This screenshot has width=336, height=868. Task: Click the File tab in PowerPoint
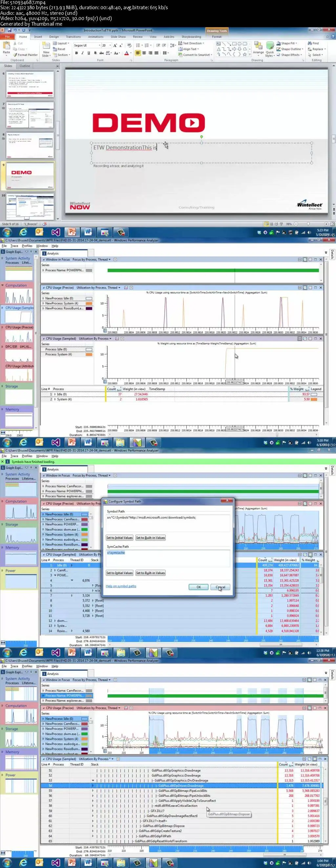tap(8, 37)
